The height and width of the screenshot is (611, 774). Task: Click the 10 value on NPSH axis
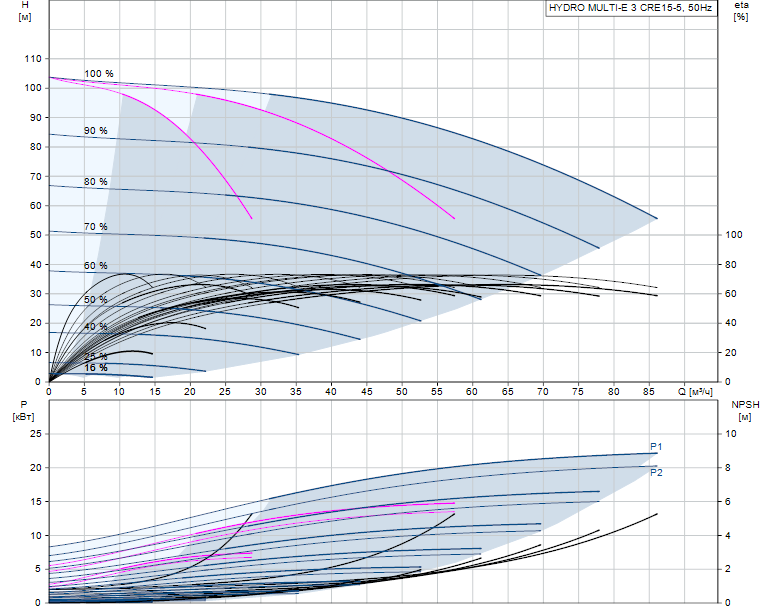tap(731, 434)
